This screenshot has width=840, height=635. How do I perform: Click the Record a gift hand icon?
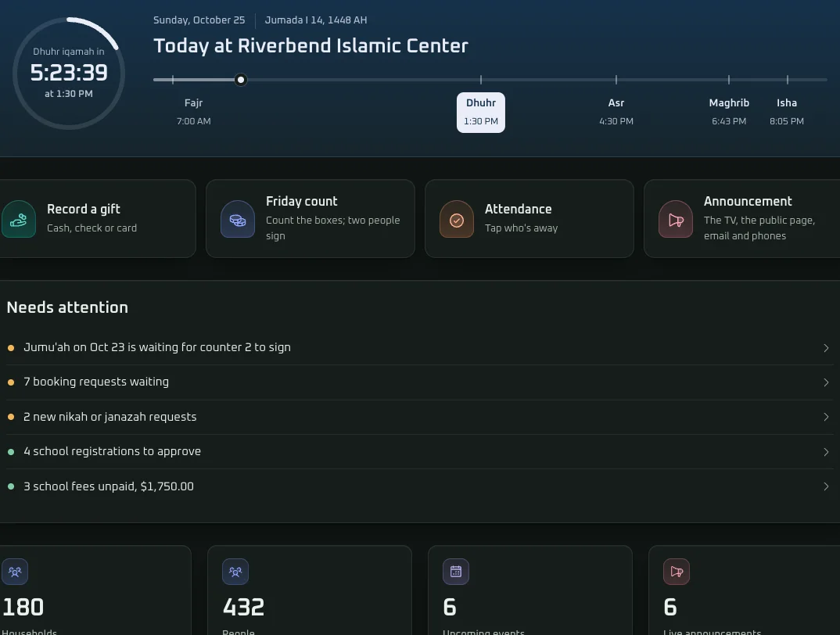pyautogui.click(x=18, y=219)
